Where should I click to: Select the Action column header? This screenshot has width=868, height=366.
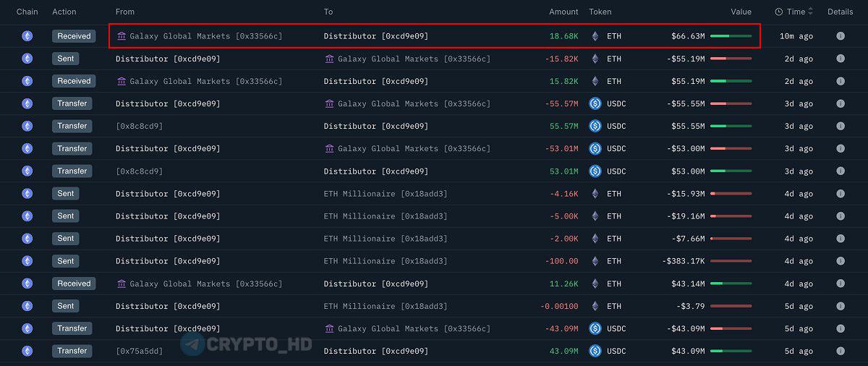coord(64,12)
